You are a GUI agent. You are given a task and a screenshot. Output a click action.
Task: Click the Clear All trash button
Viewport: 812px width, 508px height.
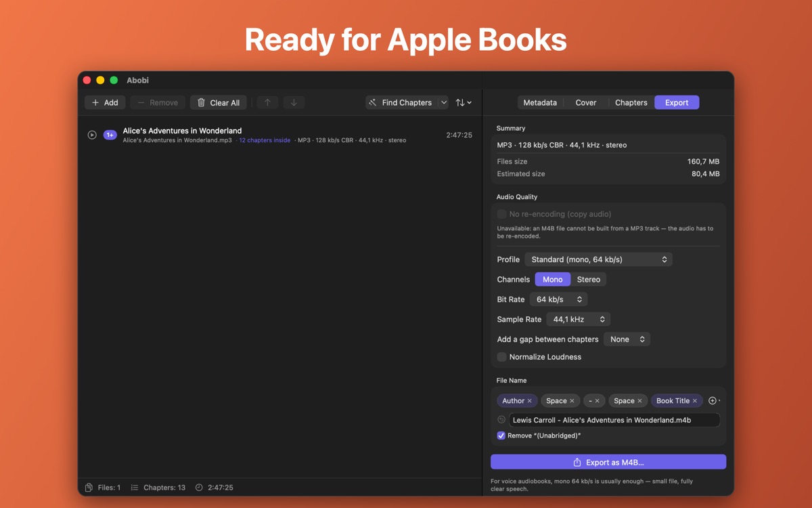[219, 102]
